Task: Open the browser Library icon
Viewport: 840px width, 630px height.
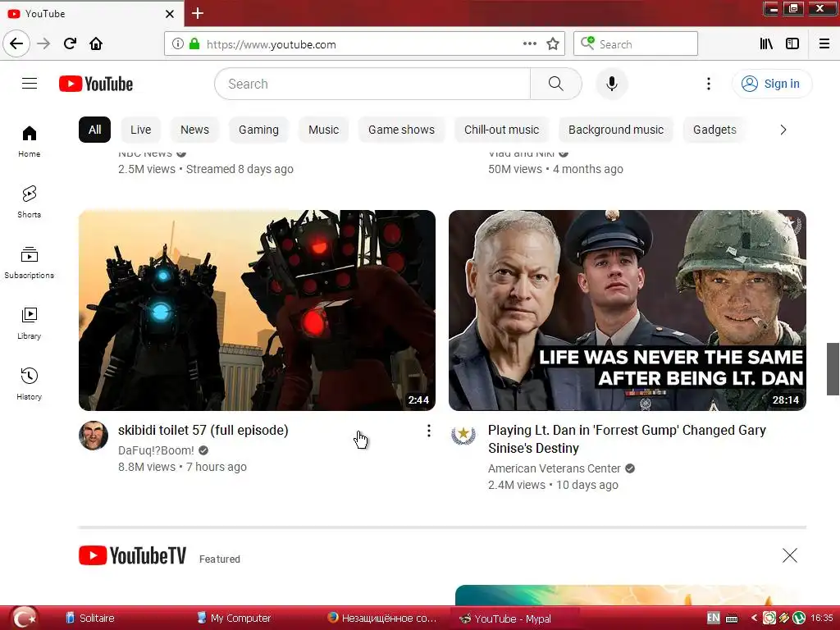Action: [767, 44]
